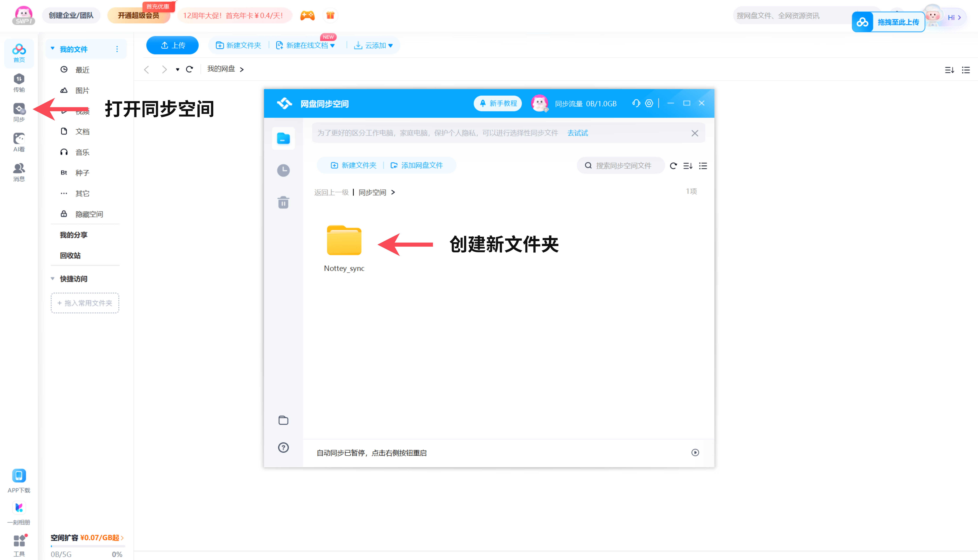Open sync history clock icon in sync window
The height and width of the screenshot is (560, 978).
pyautogui.click(x=284, y=170)
